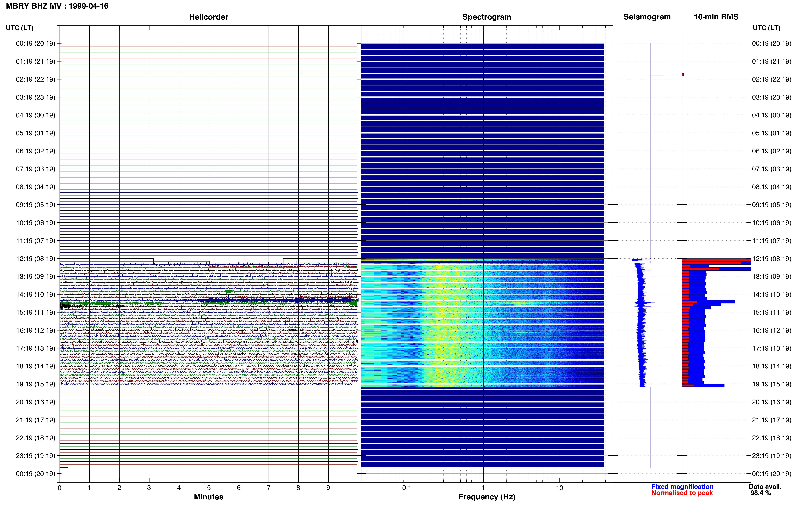812x508 pixels.
Task: Click the left 12:19 (08:19) time label
Action: (36, 259)
